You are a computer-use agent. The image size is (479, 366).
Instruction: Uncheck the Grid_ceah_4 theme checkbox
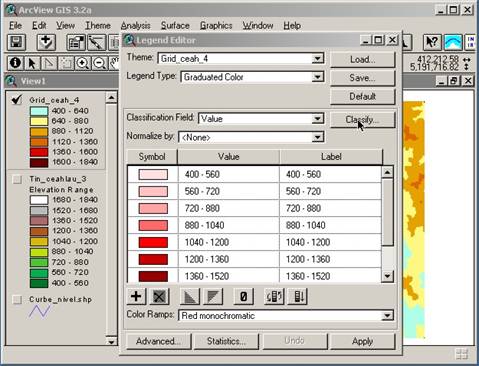(17, 100)
